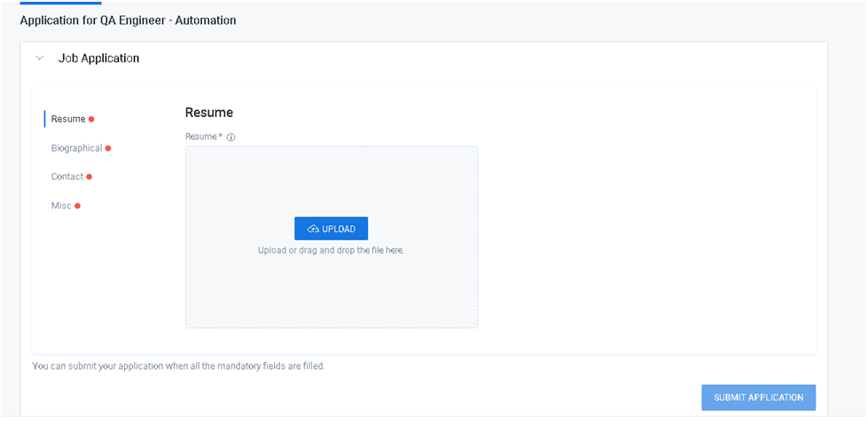Click the red dot next to Resume
Image resolution: width=868 pixels, height=430 pixels.
[x=91, y=119]
